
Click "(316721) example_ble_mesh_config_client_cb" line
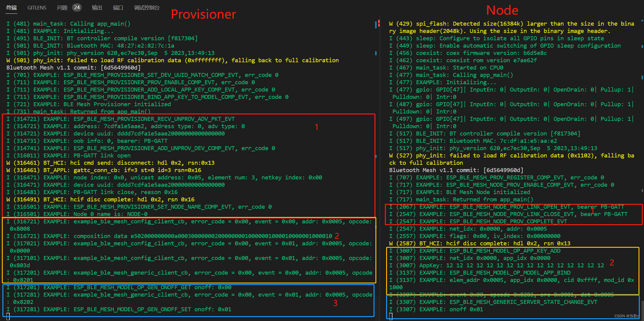189,225
